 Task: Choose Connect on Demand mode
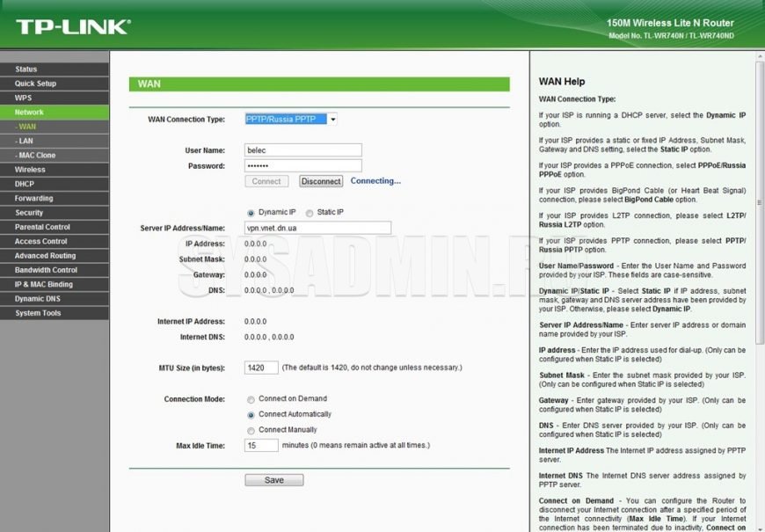coord(251,399)
